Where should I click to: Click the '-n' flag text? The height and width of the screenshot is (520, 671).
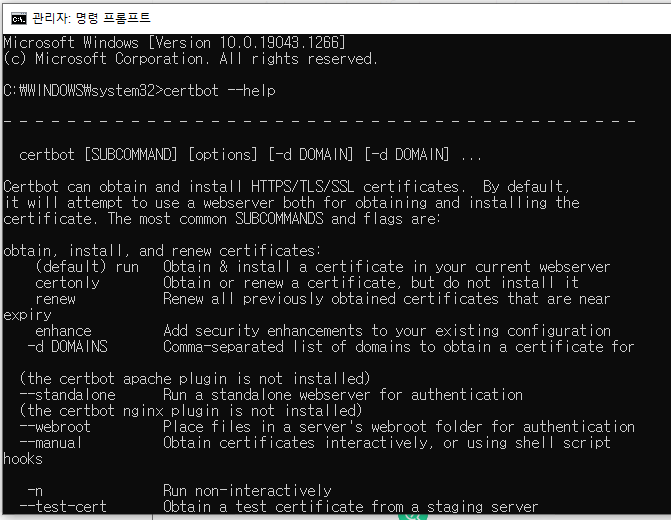[x=35, y=491]
